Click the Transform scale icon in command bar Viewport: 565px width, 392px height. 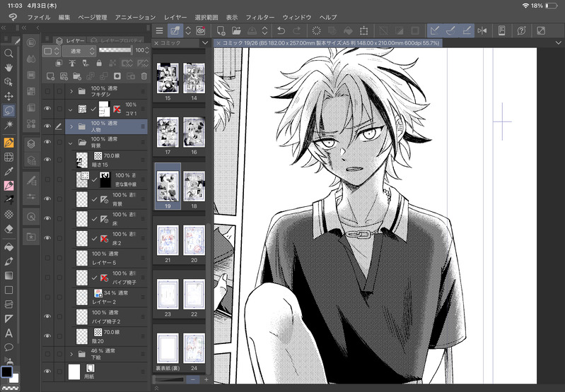364,30
